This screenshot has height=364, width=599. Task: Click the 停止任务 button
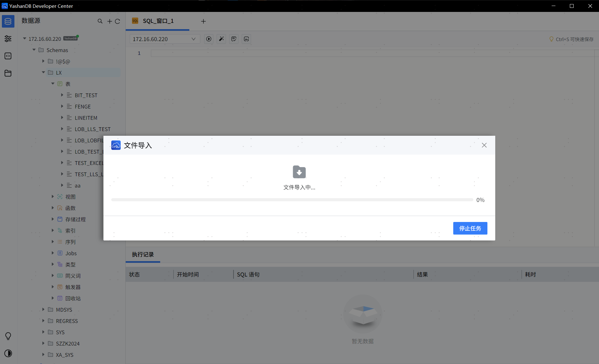pos(470,228)
